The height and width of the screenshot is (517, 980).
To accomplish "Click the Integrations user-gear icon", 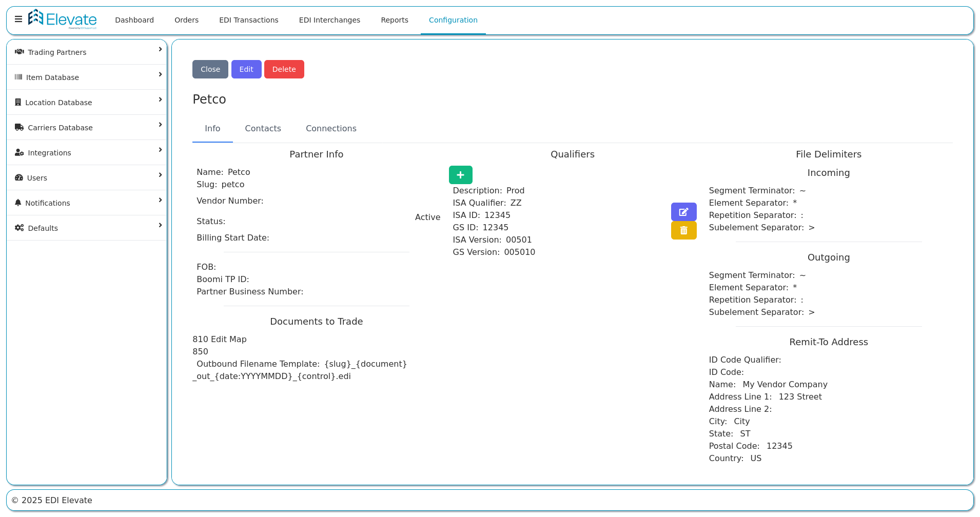I will (x=19, y=152).
